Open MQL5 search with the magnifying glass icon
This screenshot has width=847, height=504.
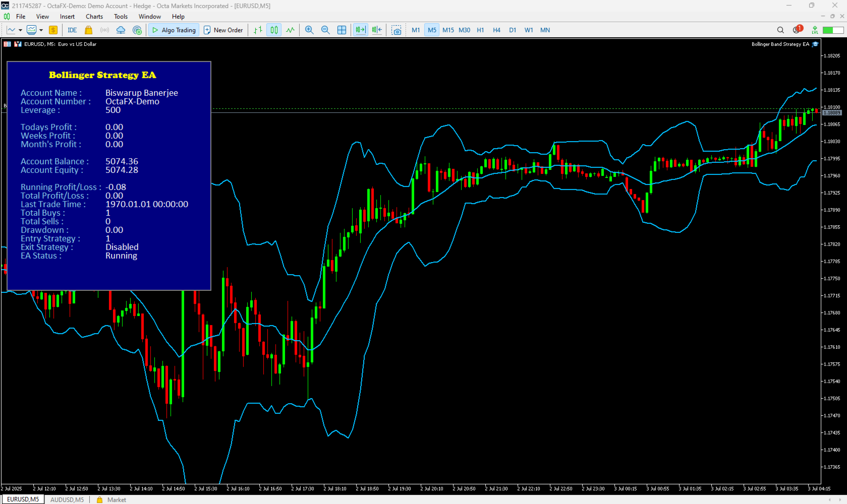pos(780,30)
